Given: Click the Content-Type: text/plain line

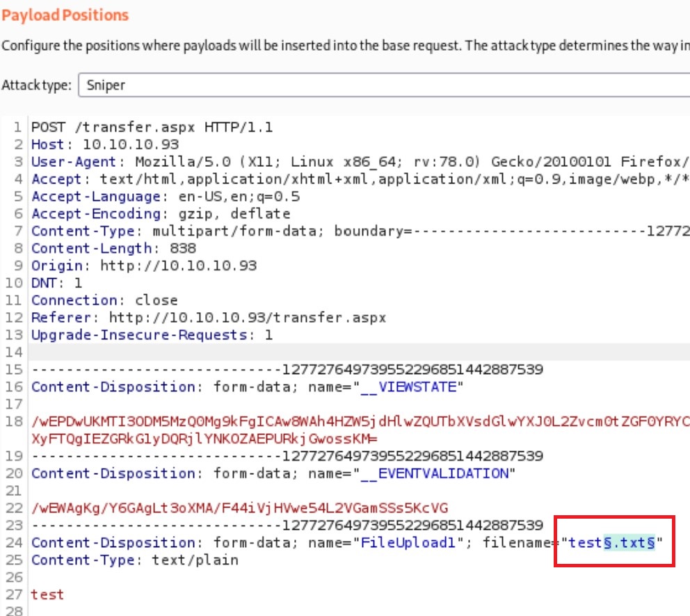Looking at the screenshot, I should (134, 560).
